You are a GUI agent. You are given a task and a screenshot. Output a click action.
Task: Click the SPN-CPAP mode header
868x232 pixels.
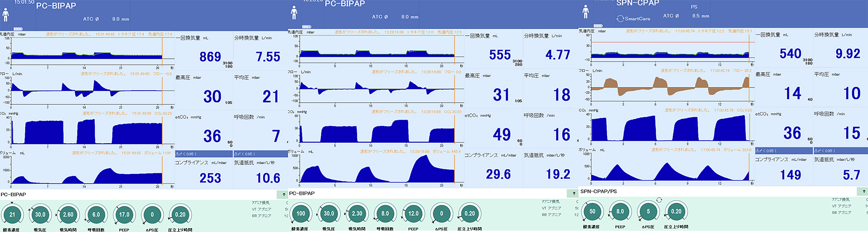coord(638,3)
